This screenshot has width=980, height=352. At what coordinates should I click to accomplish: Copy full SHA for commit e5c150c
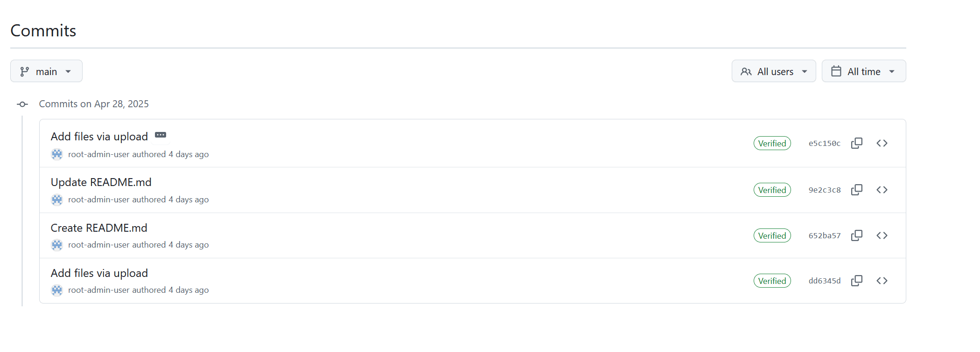coord(857,143)
